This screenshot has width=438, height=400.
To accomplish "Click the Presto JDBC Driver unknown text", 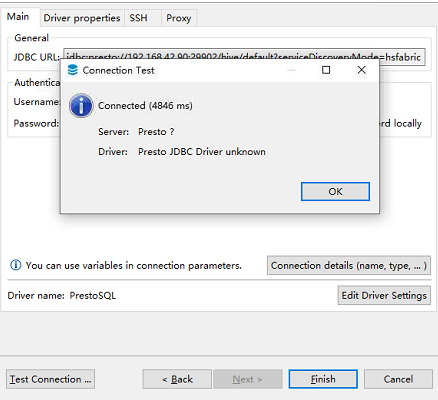I will coord(202,152).
